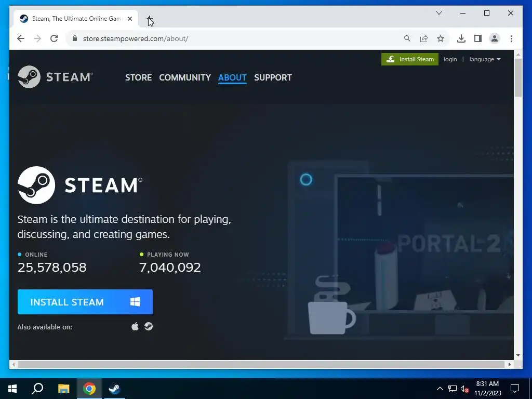View site information via lock icon
This screenshot has height=399, width=532.
[75, 38]
